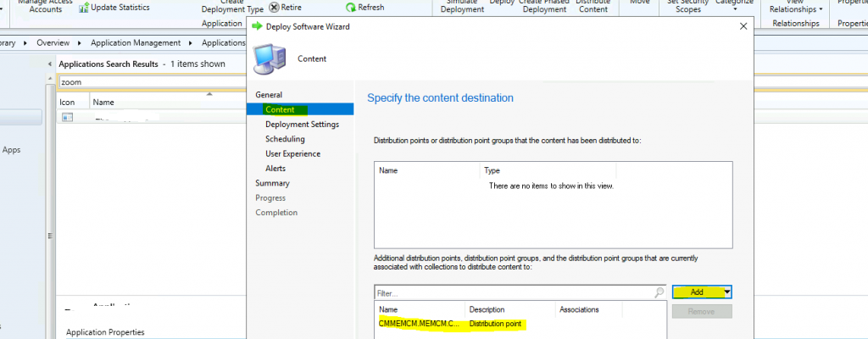This screenshot has height=339, width=868.
Task: Click the Apps item in left navigation
Action: [12, 149]
